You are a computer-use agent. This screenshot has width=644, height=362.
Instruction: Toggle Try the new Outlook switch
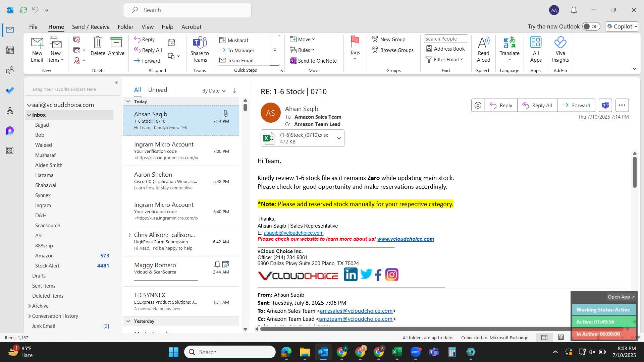[x=591, y=26]
